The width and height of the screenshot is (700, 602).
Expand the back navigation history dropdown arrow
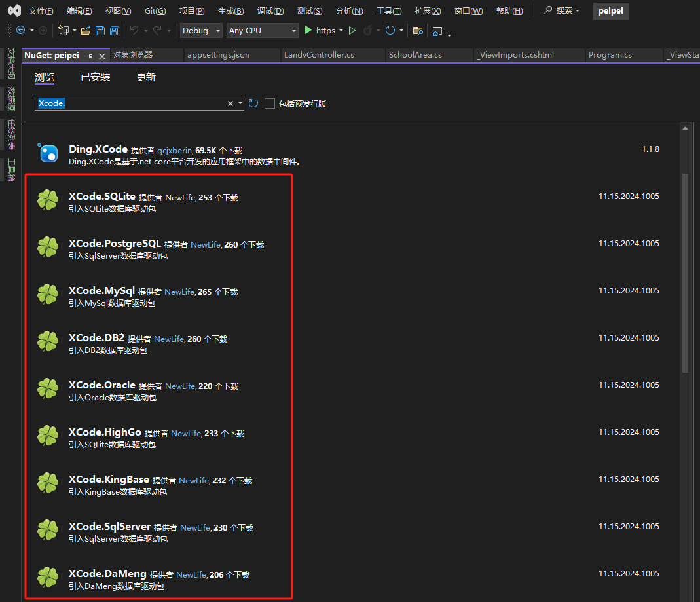[x=31, y=30]
